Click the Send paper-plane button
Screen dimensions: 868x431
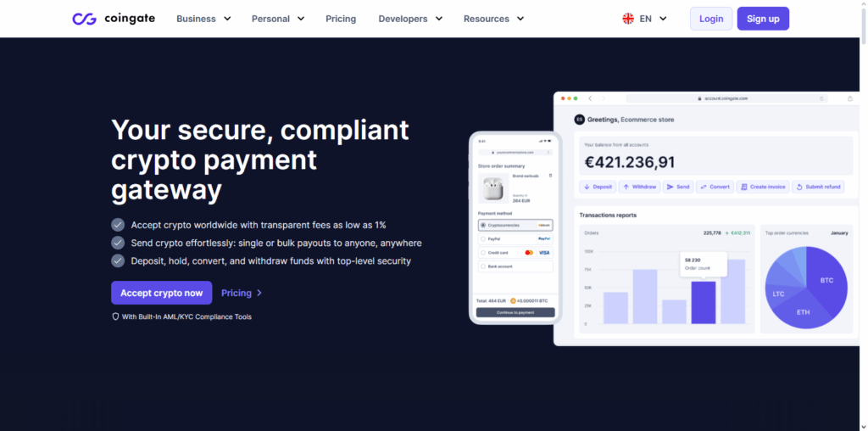[677, 187]
